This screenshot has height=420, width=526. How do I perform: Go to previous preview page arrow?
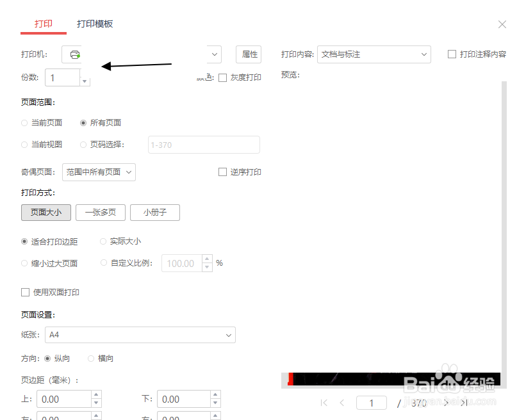tap(342, 403)
